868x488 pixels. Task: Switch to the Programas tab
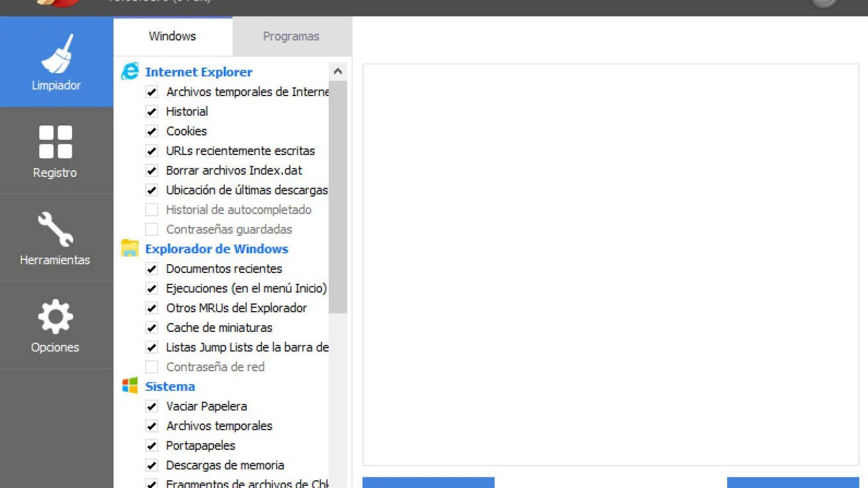click(291, 37)
